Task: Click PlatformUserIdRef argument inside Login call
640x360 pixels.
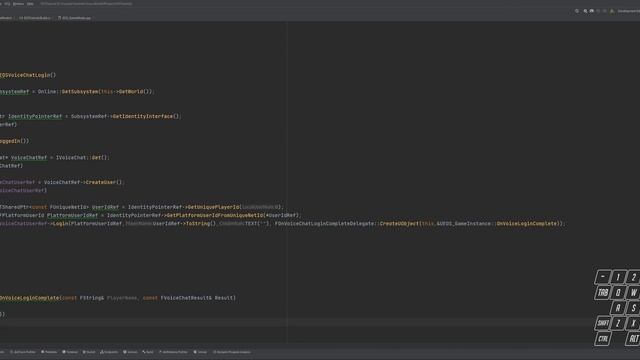Action: click(96, 224)
